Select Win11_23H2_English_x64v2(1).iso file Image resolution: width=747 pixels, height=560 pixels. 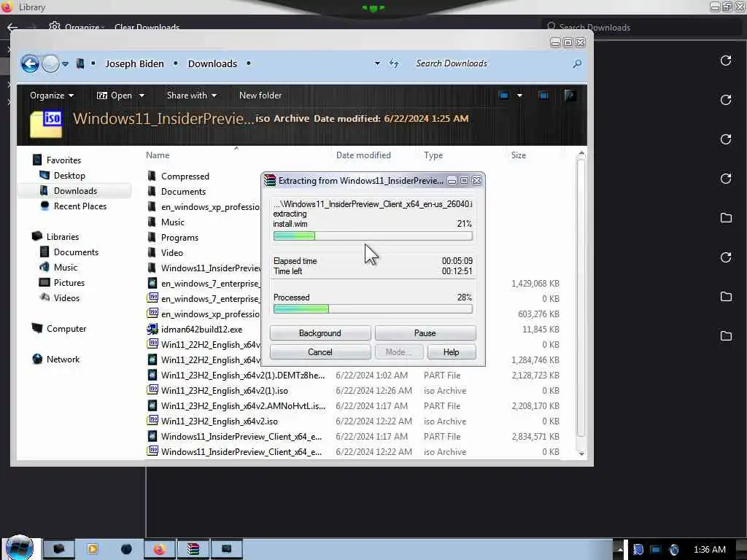tap(225, 391)
